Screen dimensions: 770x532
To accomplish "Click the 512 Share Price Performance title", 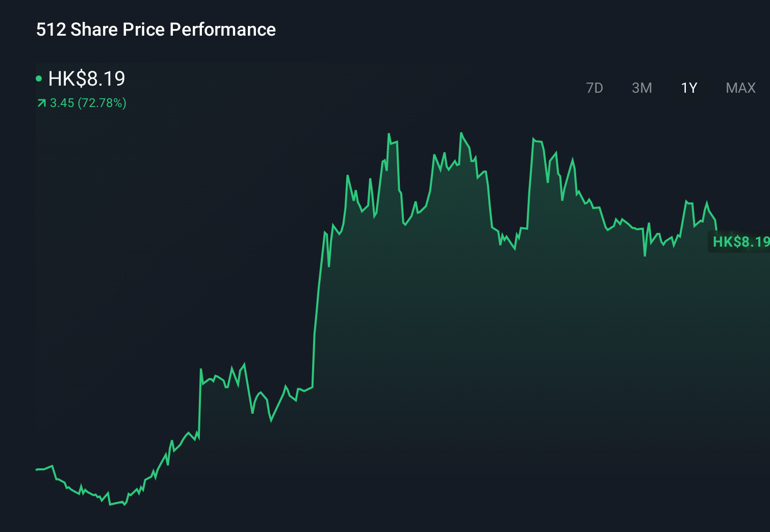I will pos(155,29).
